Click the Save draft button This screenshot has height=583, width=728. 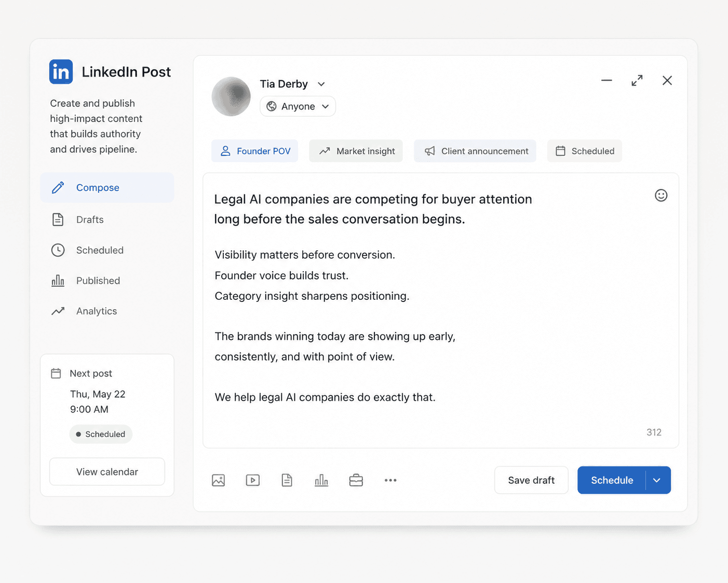531,480
